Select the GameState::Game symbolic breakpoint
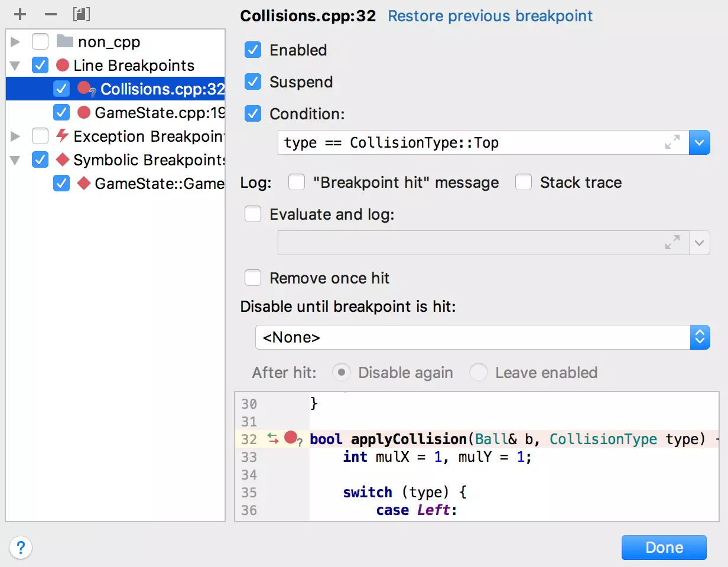This screenshot has height=567, width=728. [158, 184]
